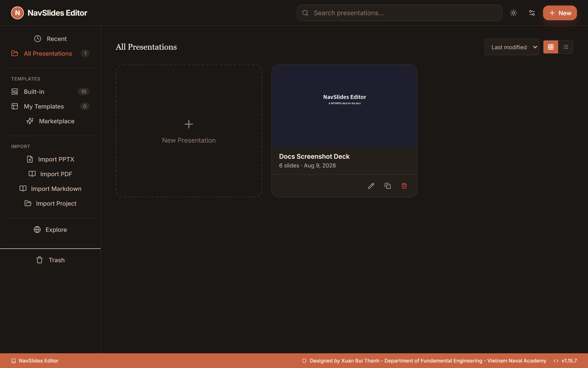
Task: Delete Docs Screenshot Deck with red trash icon
Action: (404, 186)
